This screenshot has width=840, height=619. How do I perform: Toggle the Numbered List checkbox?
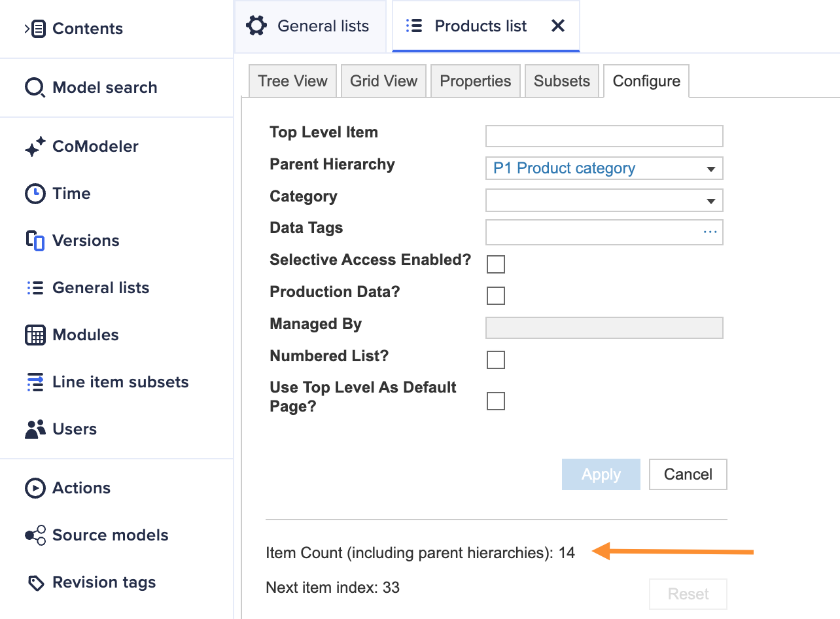(496, 360)
